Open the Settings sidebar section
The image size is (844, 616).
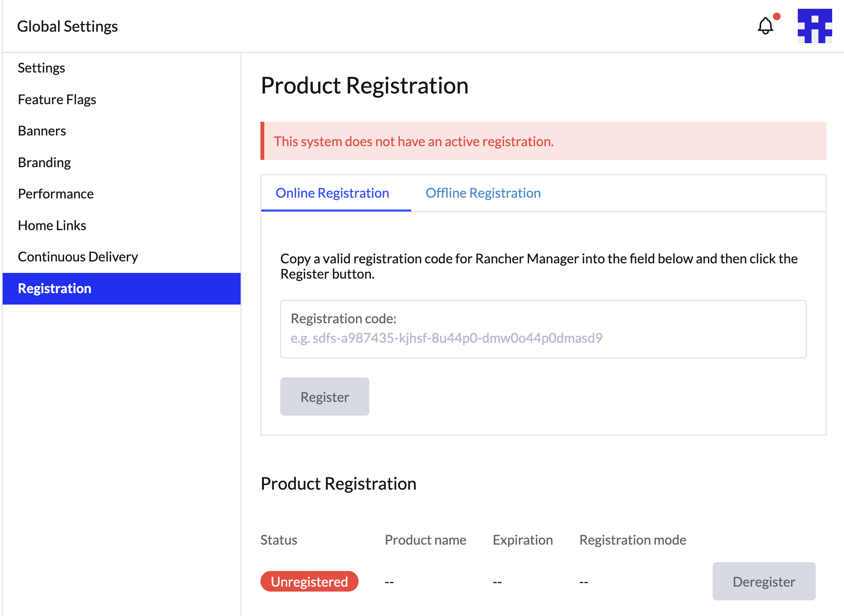pos(41,68)
